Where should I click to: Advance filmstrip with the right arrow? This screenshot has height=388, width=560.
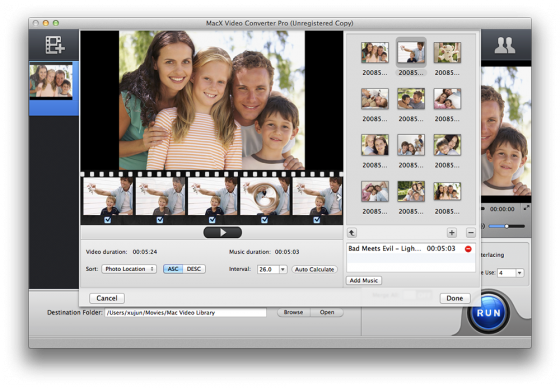(339, 197)
